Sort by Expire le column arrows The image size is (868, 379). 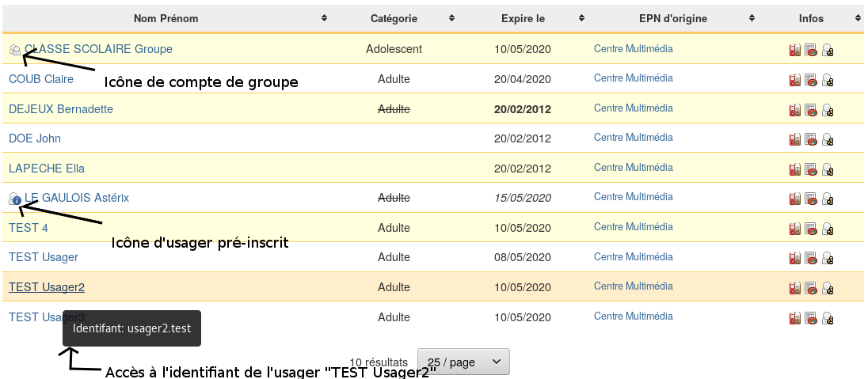point(581,18)
